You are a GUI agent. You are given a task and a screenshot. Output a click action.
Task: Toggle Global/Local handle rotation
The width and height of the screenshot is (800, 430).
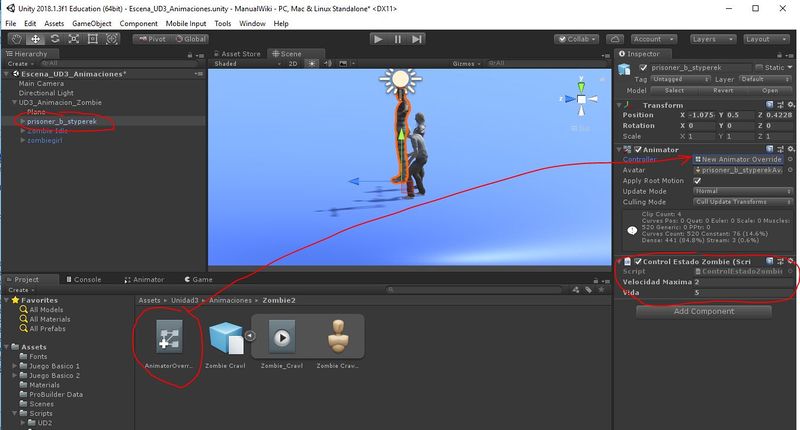(x=190, y=39)
